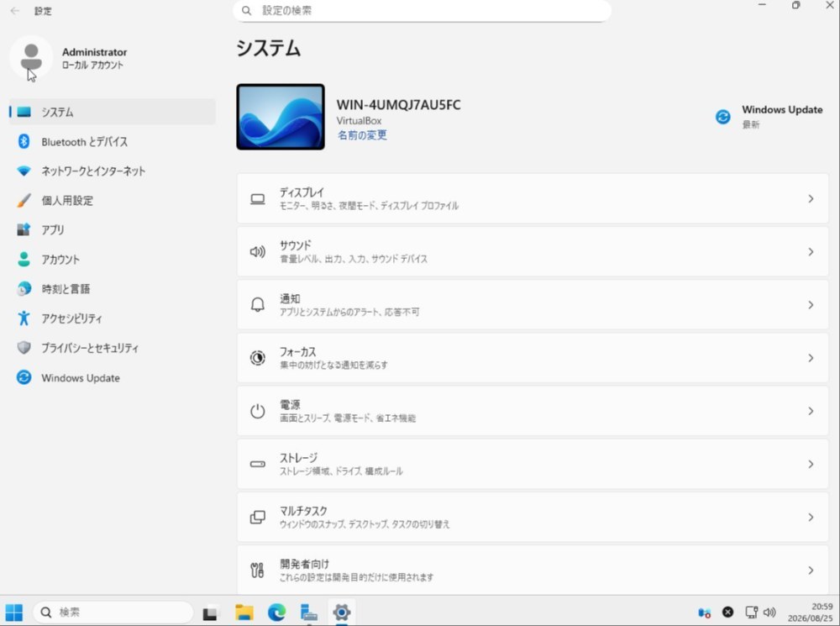Open the 通知 settings card
Viewport: 840px width, 626px height.
coord(533,305)
